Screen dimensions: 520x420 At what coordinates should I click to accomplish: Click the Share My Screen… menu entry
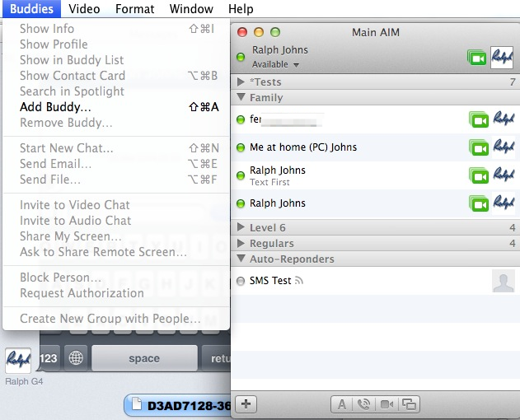click(116, 236)
